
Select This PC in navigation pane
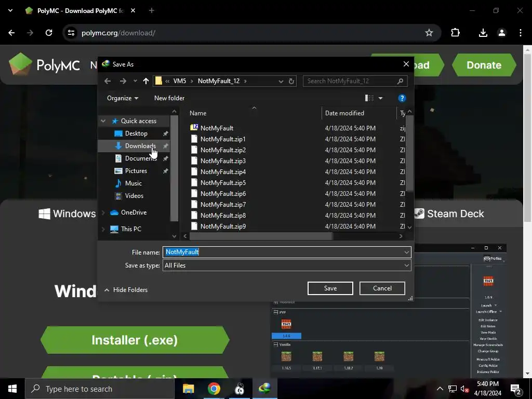coord(130,229)
